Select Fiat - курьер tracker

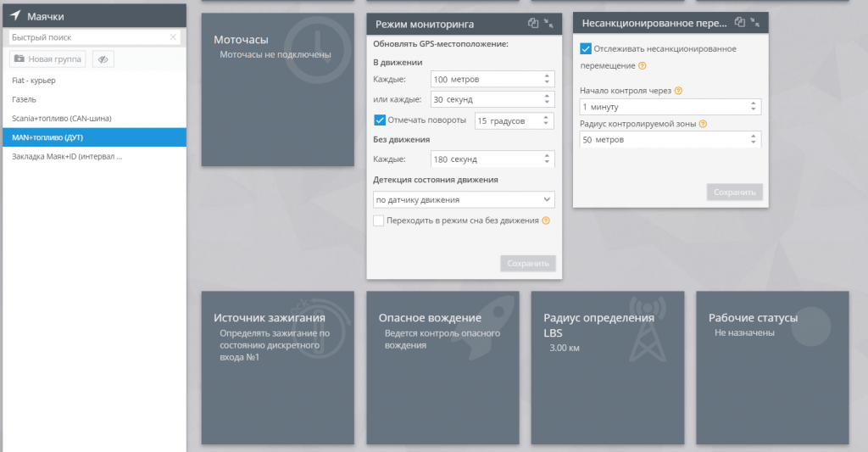[36, 81]
